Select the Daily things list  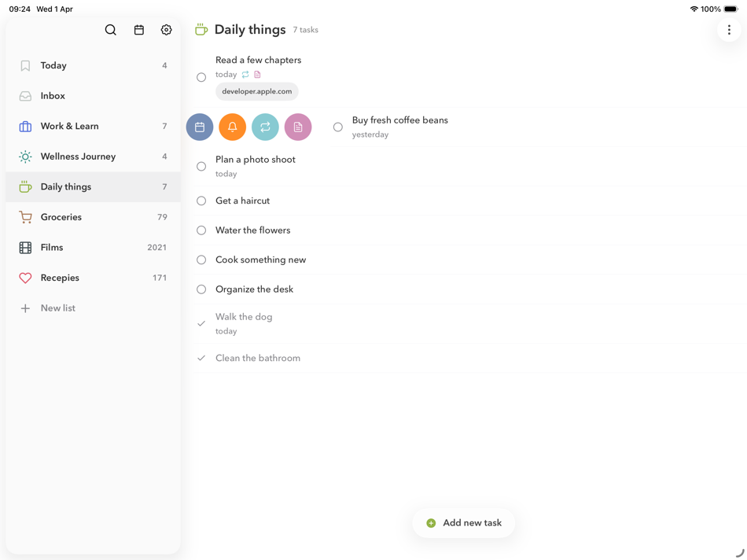click(93, 187)
